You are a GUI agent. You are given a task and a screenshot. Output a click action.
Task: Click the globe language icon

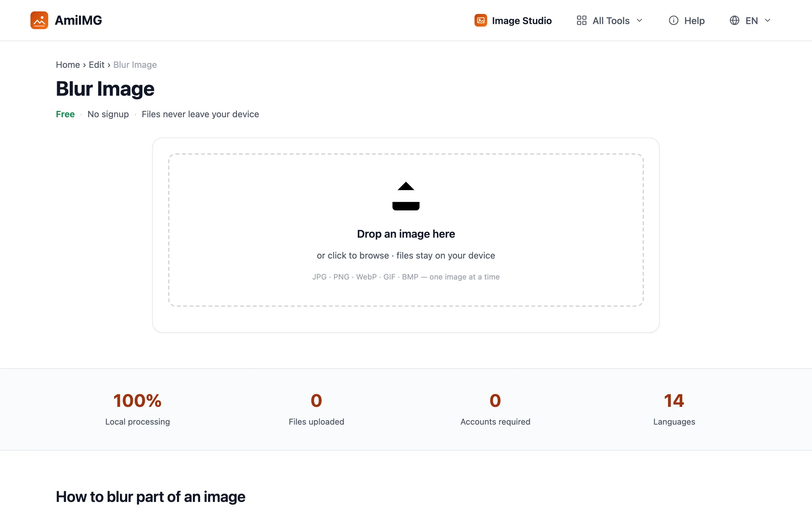735,21
